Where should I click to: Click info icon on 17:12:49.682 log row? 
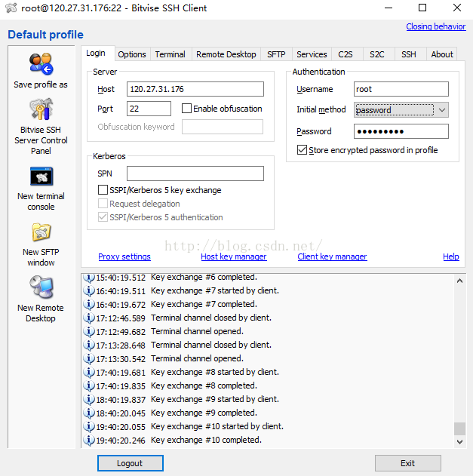[89, 331]
